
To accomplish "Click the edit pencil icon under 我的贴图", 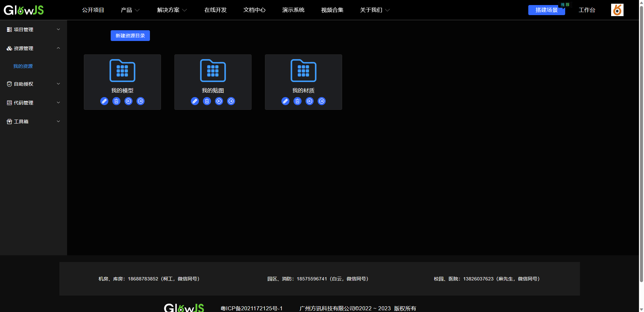I will tap(195, 101).
